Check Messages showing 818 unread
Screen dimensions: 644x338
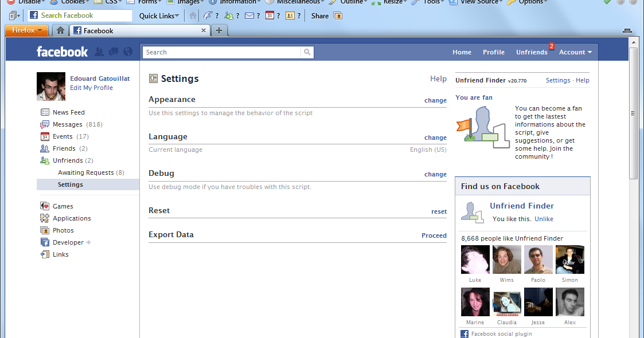68,124
